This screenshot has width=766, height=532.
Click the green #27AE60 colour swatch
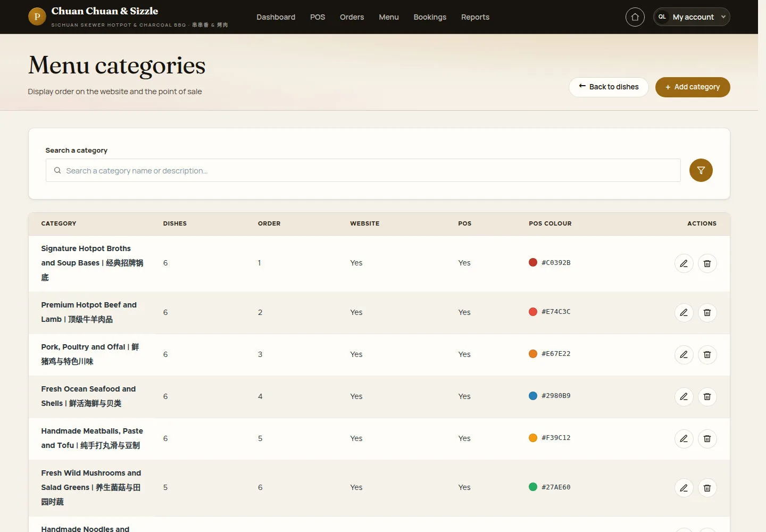(x=533, y=487)
